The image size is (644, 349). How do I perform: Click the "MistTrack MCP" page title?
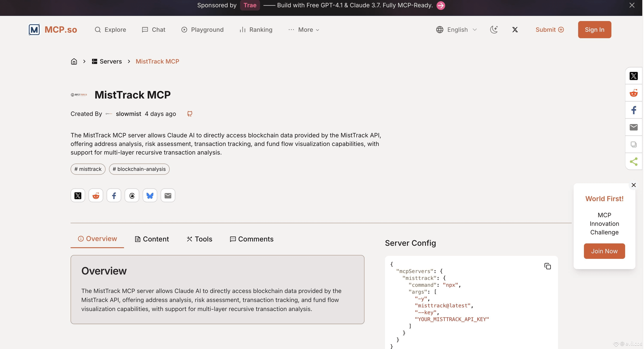pyautogui.click(x=133, y=95)
